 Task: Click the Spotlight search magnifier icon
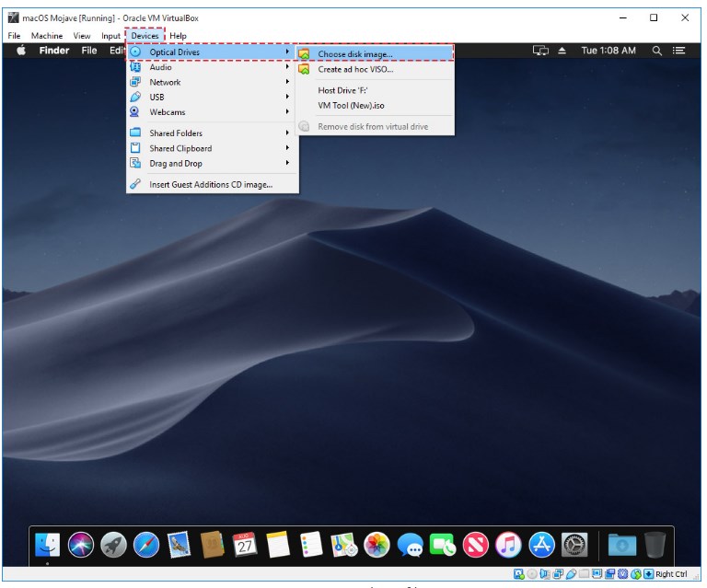[x=657, y=51]
